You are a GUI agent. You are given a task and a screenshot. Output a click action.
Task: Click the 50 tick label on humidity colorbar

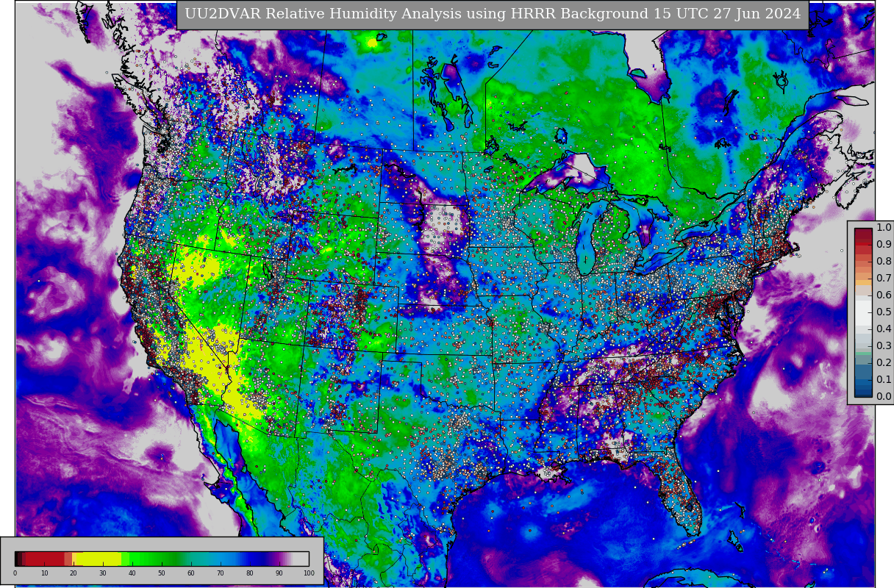[x=162, y=574]
